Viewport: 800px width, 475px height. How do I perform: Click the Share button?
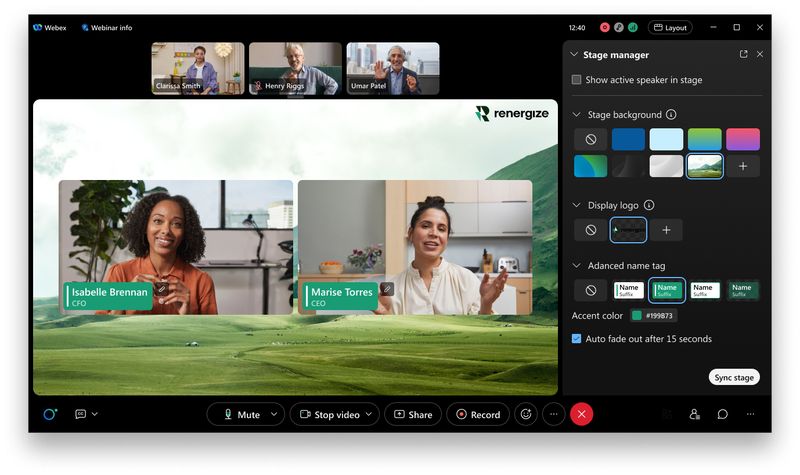(x=412, y=414)
